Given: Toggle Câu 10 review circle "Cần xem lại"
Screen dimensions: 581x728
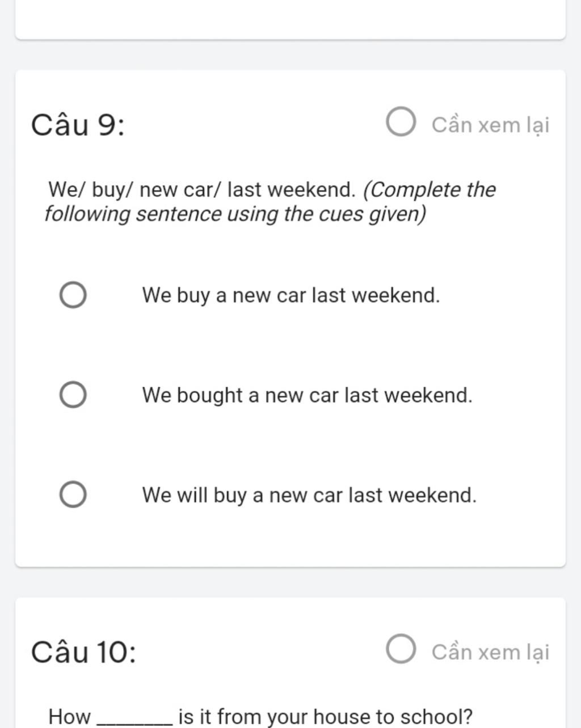Looking at the screenshot, I should coord(401,649).
